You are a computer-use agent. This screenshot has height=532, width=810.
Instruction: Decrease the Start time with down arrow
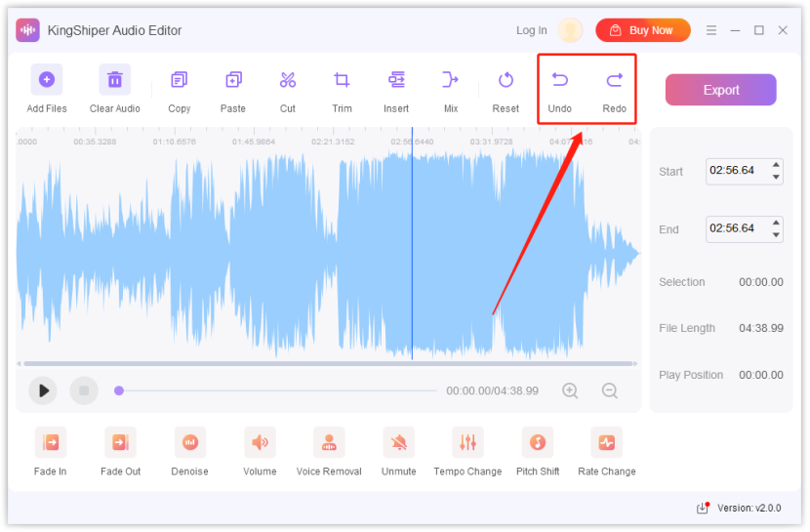pyautogui.click(x=776, y=177)
